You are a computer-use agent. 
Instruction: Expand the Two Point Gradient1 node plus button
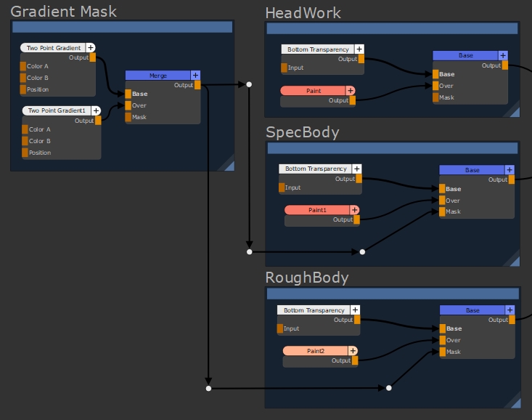[x=96, y=110]
